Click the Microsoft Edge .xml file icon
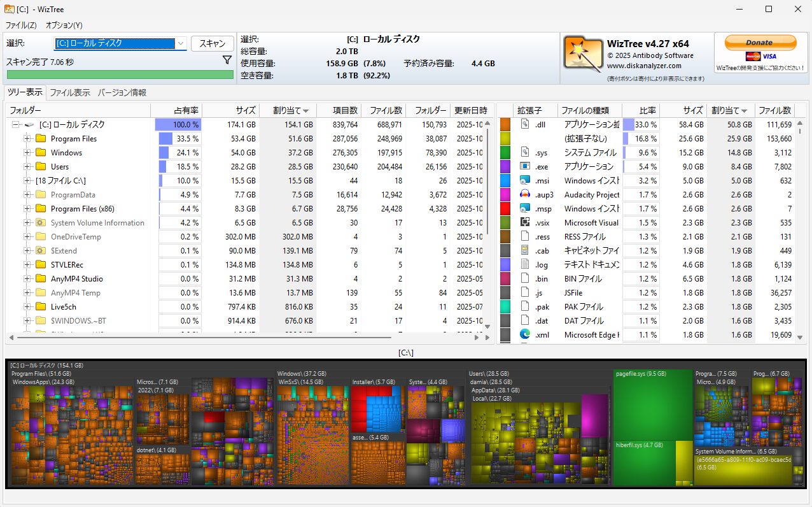The image size is (812, 507). (x=525, y=334)
